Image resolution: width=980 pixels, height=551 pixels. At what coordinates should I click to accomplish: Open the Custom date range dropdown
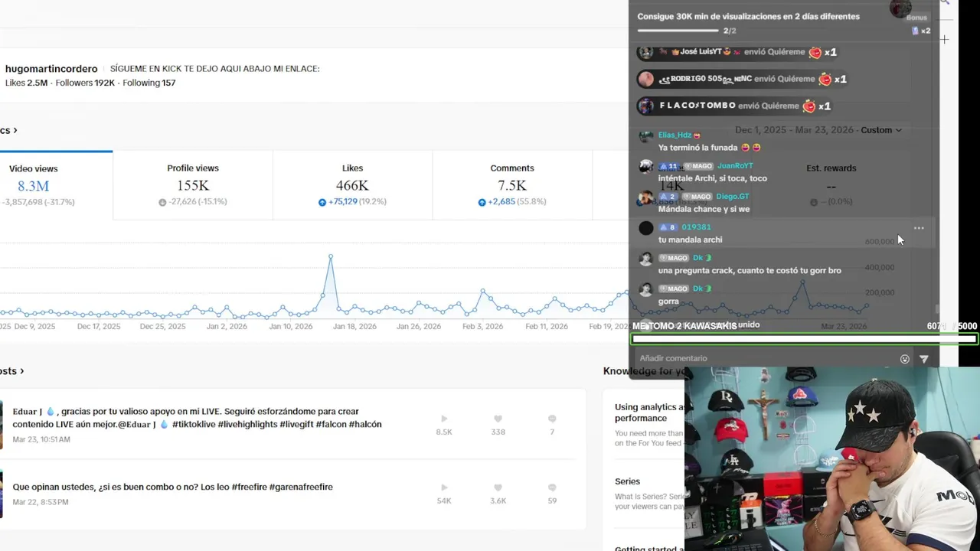click(881, 130)
